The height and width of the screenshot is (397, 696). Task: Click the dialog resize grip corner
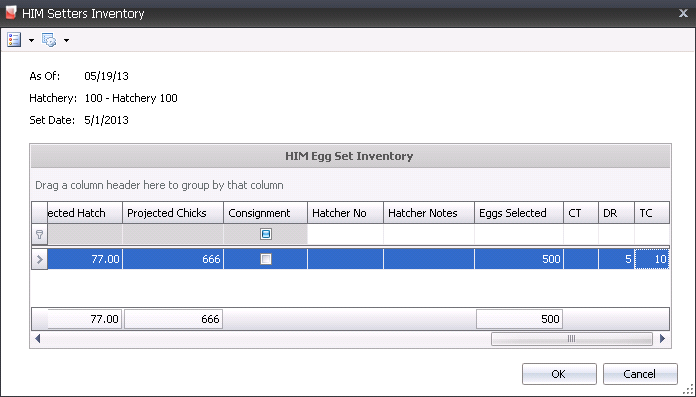tap(689, 390)
